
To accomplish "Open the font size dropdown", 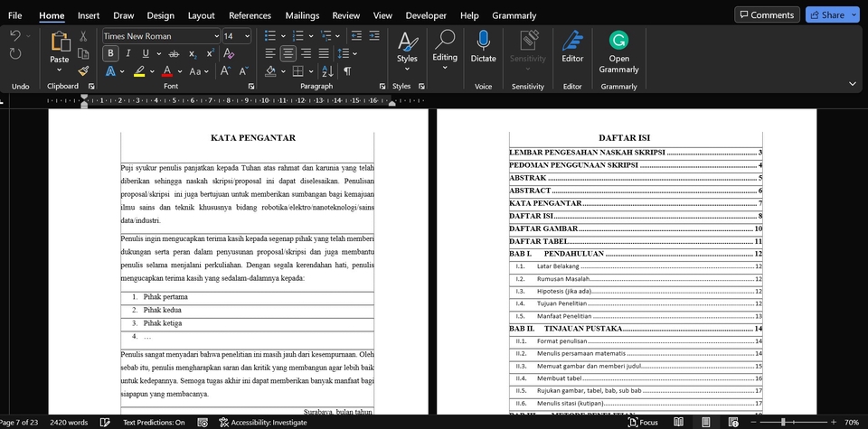I will 247,36.
